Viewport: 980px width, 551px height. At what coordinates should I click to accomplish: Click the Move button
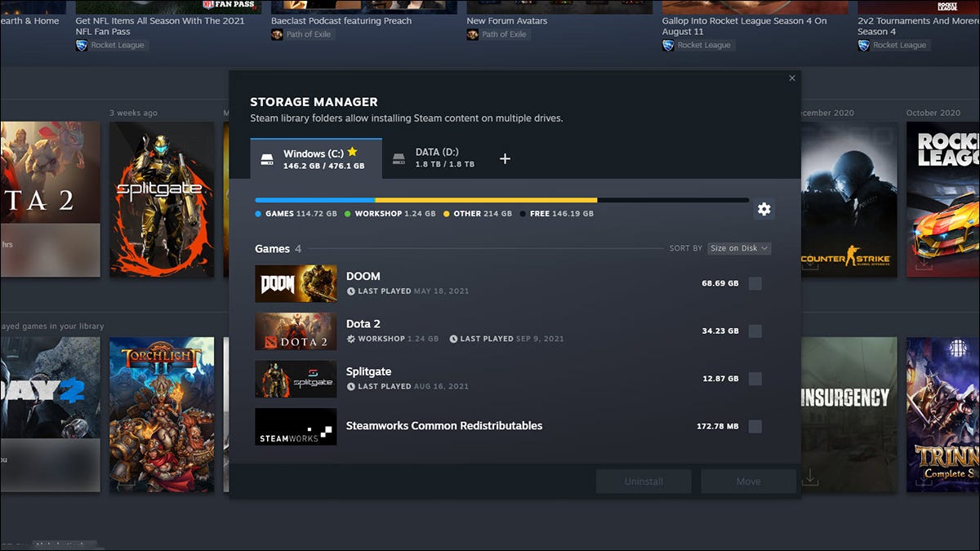pos(748,481)
